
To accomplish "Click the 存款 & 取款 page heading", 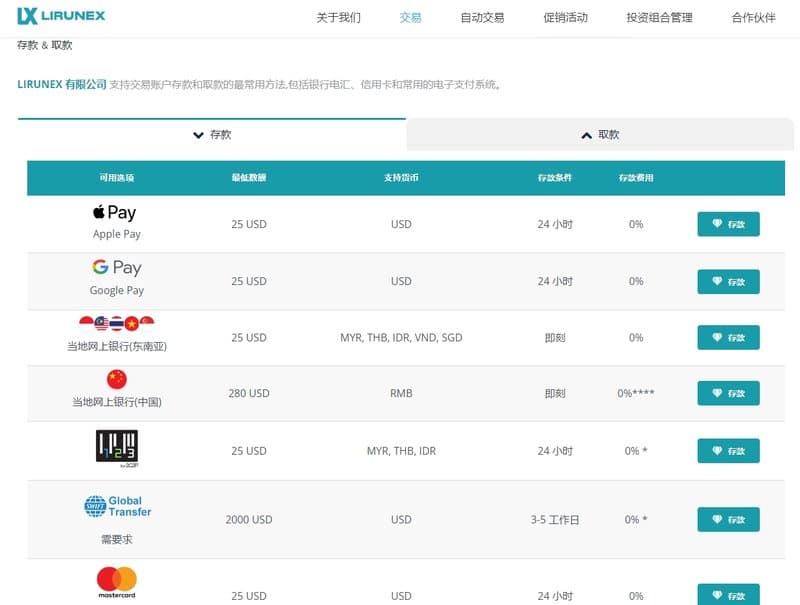I will [45, 45].
